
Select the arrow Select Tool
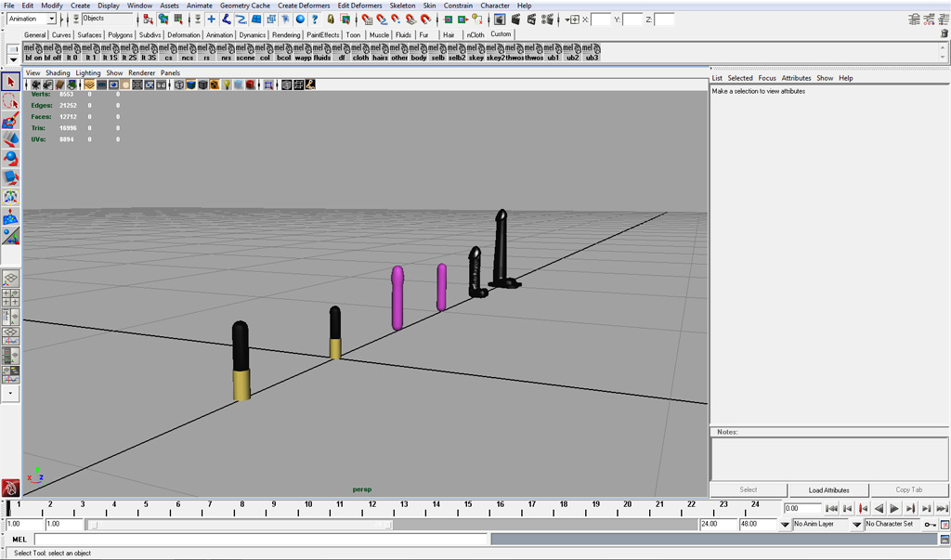tap(10, 82)
